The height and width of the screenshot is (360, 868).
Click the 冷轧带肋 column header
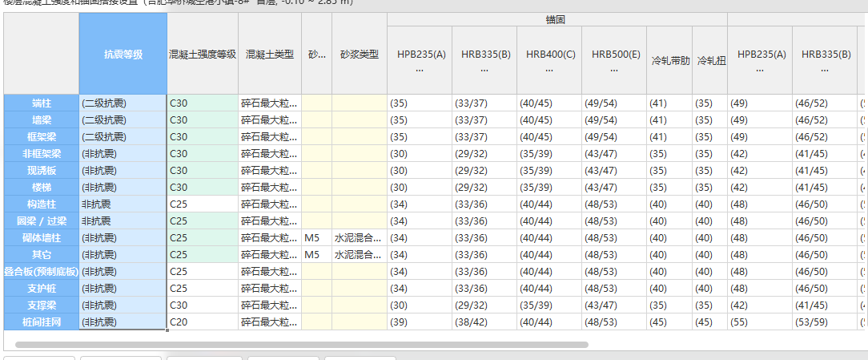(x=669, y=60)
